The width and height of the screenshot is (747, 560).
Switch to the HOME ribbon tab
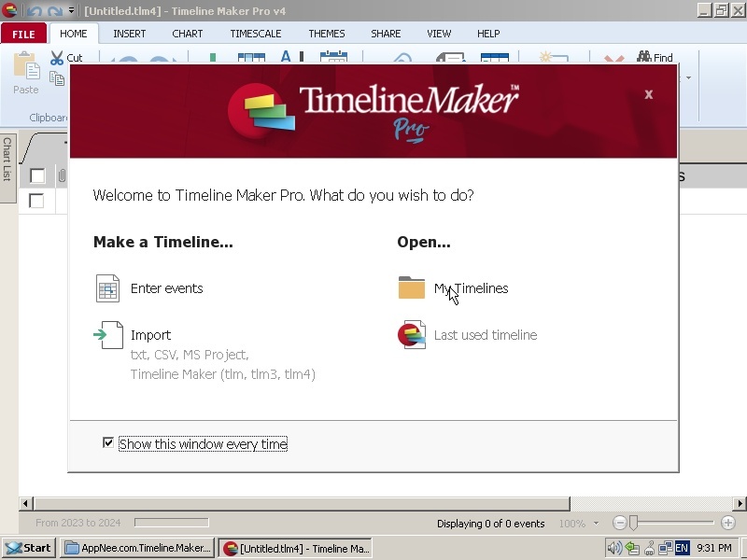pos(74,34)
